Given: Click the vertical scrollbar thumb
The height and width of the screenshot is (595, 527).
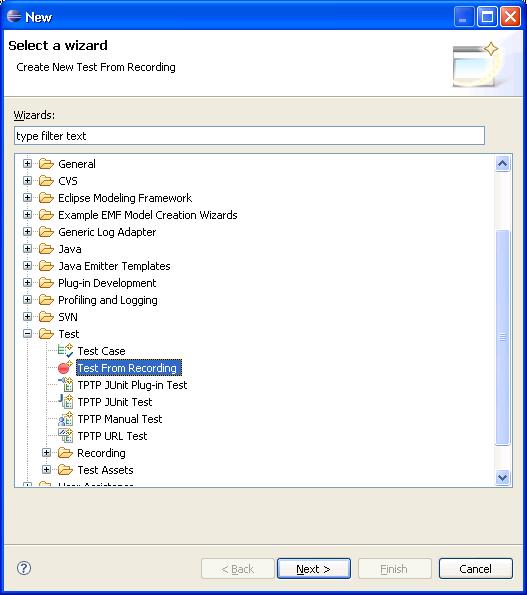Looking at the screenshot, I should pyautogui.click(x=502, y=337).
